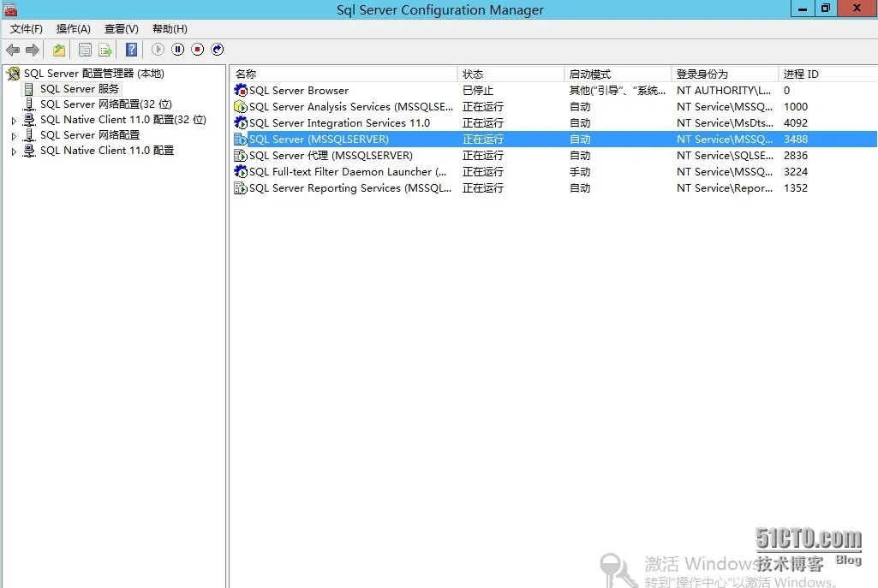Sort by the 登录身份为 column header

coord(725,74)
